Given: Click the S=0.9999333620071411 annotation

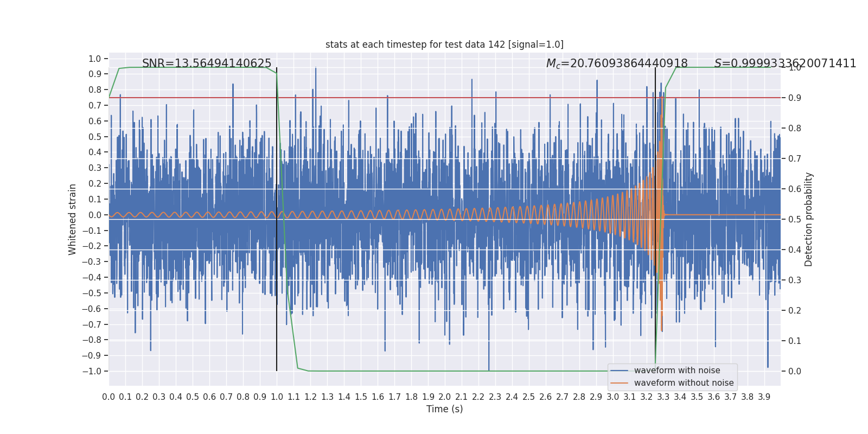Looking at the screenshot, I should pos(785,63).
